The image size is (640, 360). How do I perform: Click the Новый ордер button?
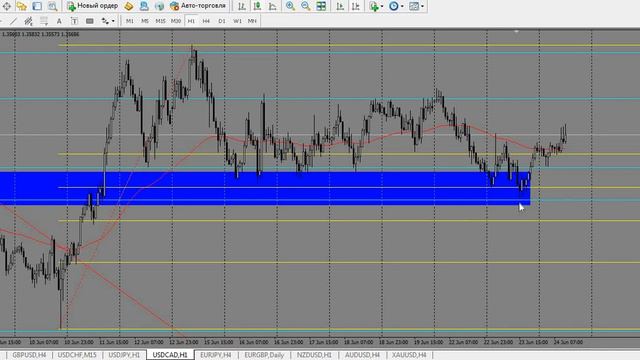click(93, 6)
